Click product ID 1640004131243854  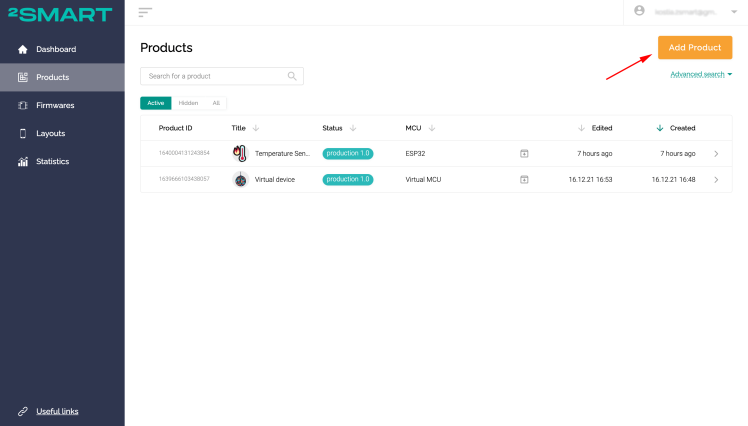tap(184, 153)
